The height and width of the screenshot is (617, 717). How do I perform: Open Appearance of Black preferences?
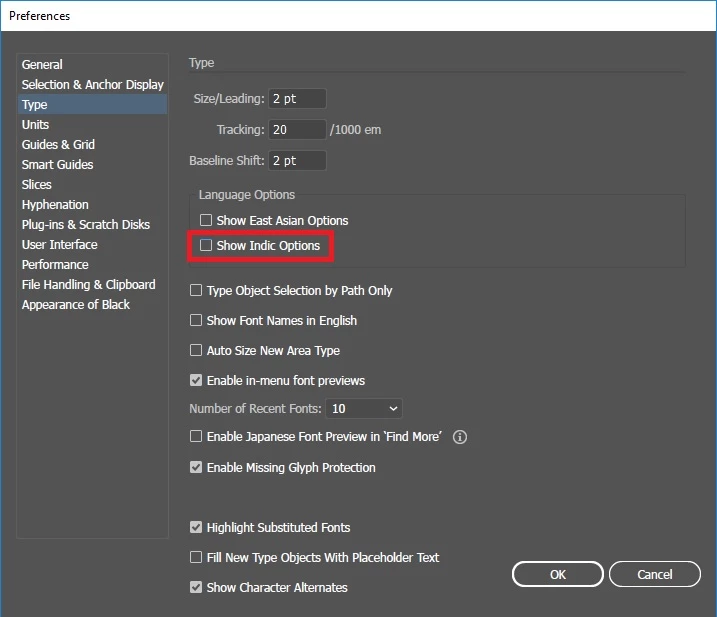92,305
